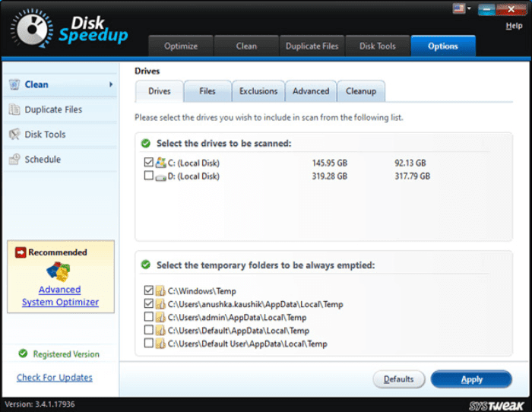
Task: Open the Help link
Action: [x=514, y=26]
